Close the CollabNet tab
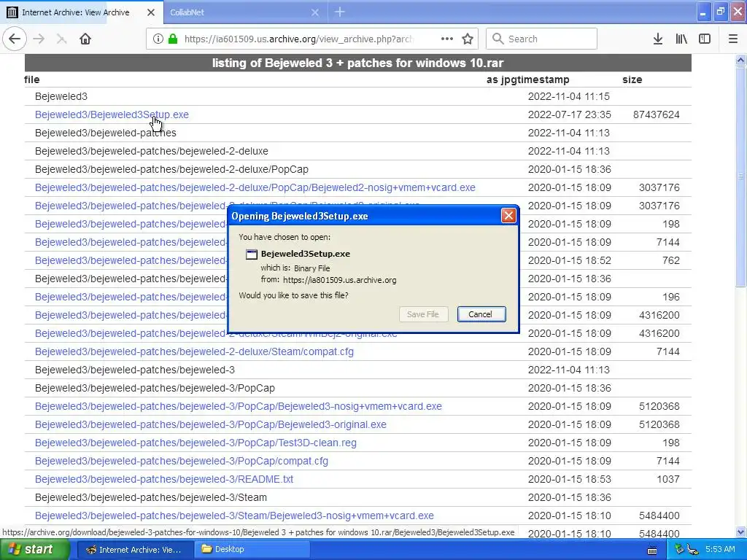This screenshot has width=747, height=560. point(315,12)
